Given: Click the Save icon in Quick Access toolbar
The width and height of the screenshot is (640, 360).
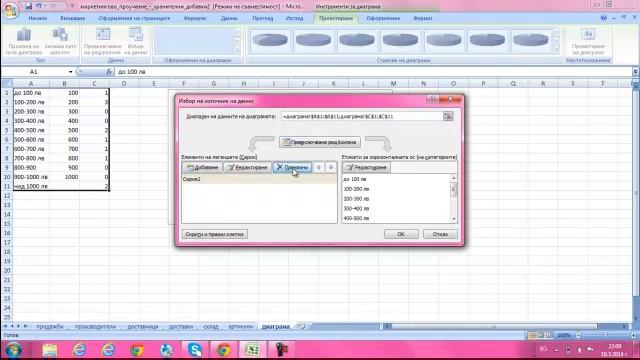Looking at the screenshot, I should (29, 6).
